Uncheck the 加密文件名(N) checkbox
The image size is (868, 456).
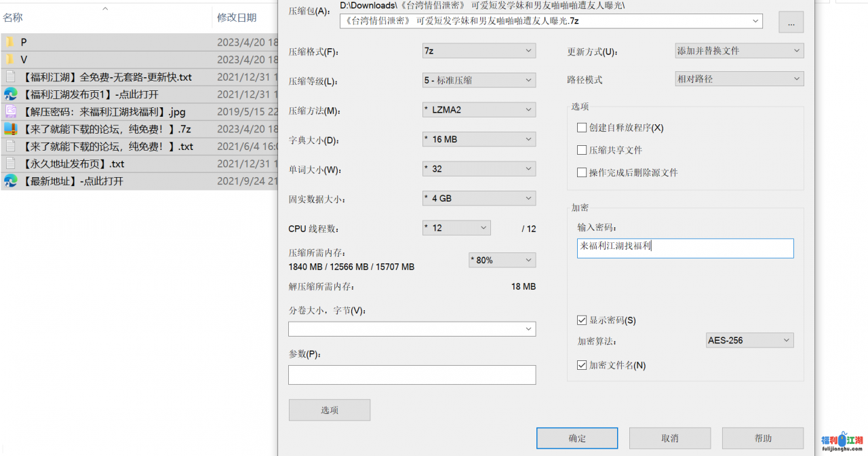click(x=581, y=364)
